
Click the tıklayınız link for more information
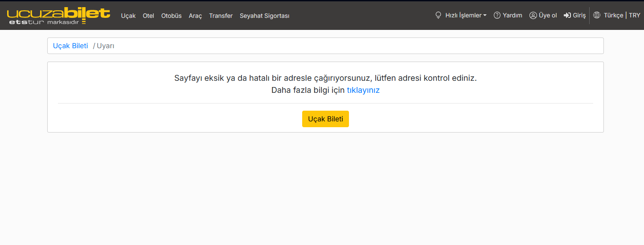click(x=363, y=90)
